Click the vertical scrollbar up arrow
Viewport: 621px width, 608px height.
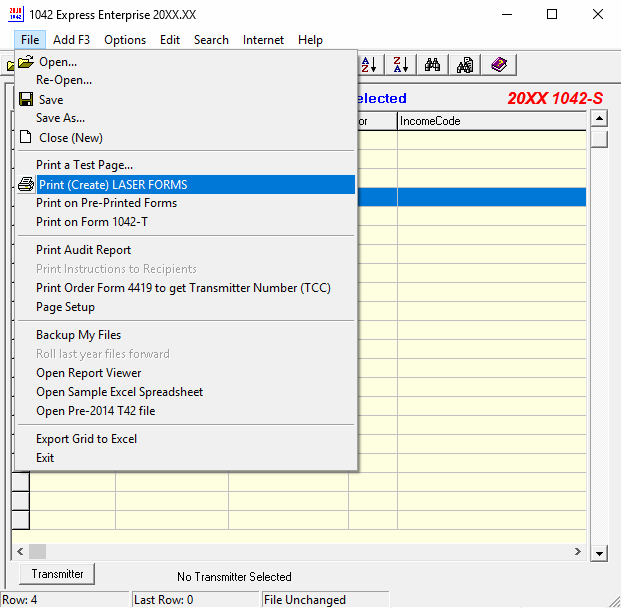coord(599,119)
